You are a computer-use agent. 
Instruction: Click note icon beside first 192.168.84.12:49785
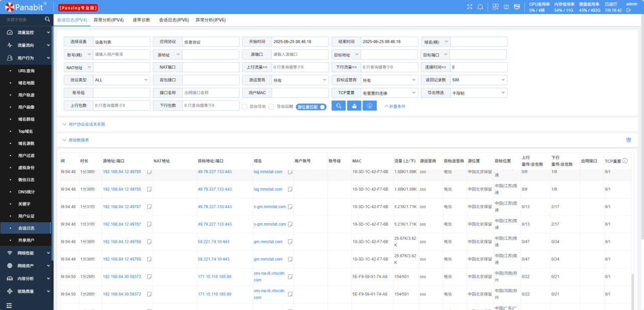[149, 172]
